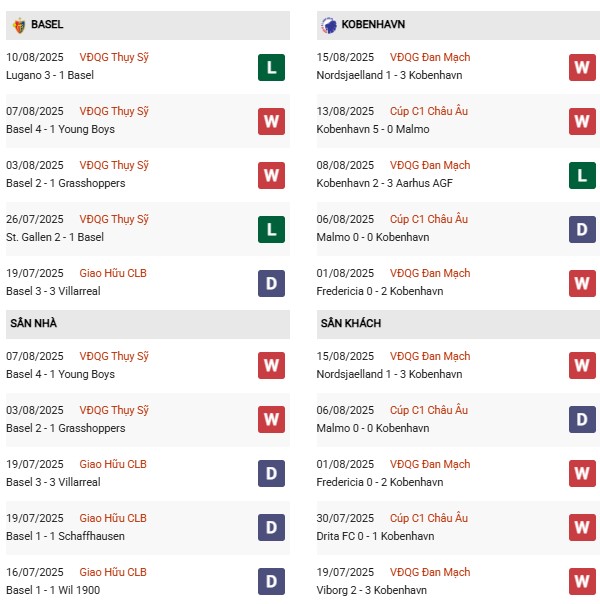Click the L badge for Lugano 3-1 Basel
The image size is (600, 604).
pos(271,67)
